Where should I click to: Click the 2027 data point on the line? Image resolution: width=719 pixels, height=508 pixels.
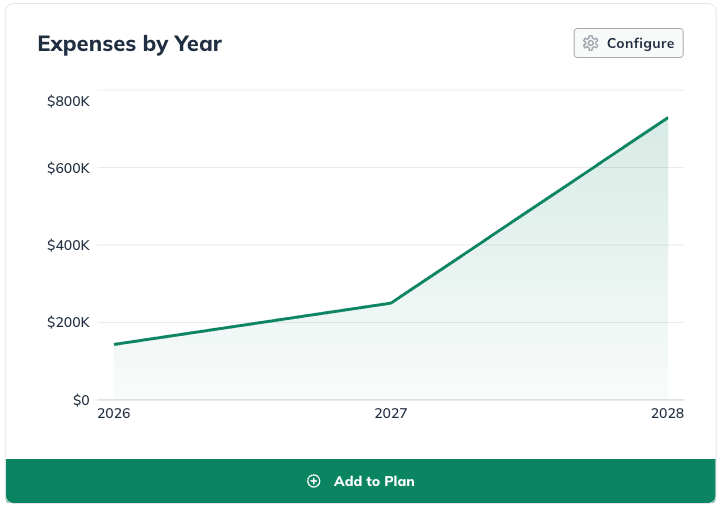coord(391,303)
